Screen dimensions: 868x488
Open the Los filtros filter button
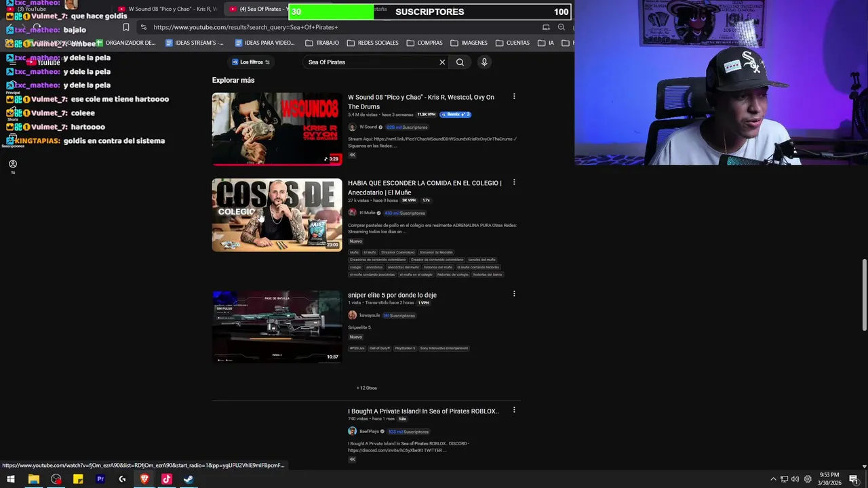pos(251,62)
